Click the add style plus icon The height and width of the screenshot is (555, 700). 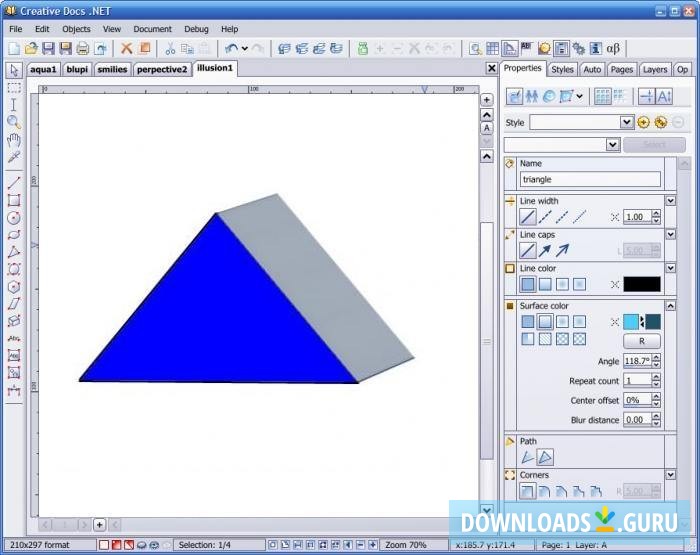[643, 122]
